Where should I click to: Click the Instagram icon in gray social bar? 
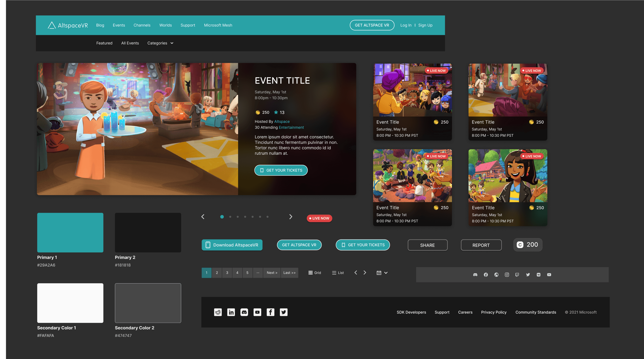[507, 274]
